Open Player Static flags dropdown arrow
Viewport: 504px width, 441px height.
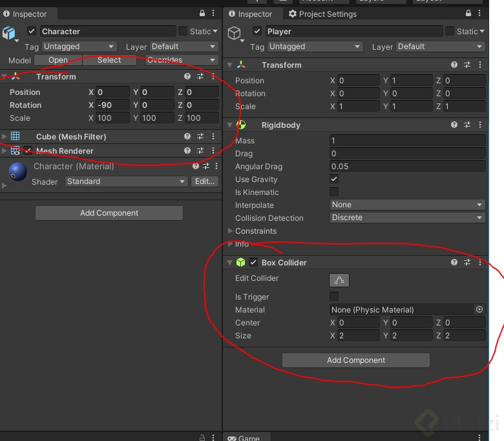click(482, 31)
